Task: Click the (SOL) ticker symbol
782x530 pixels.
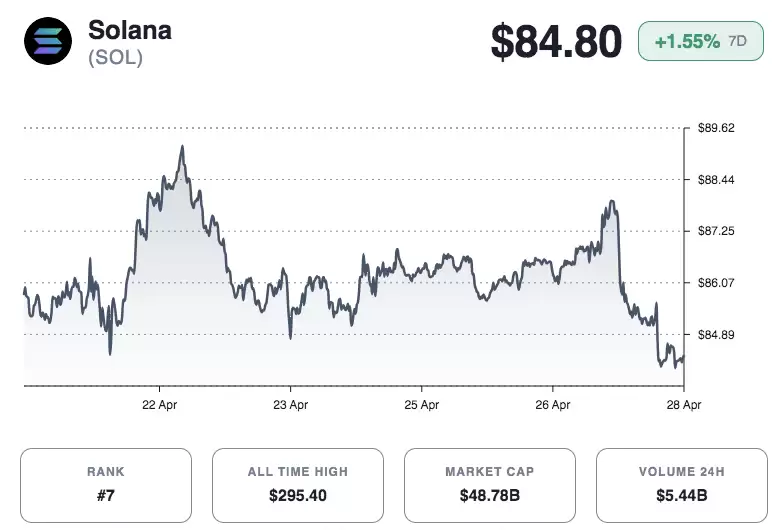Action: [x=115, y=58]
